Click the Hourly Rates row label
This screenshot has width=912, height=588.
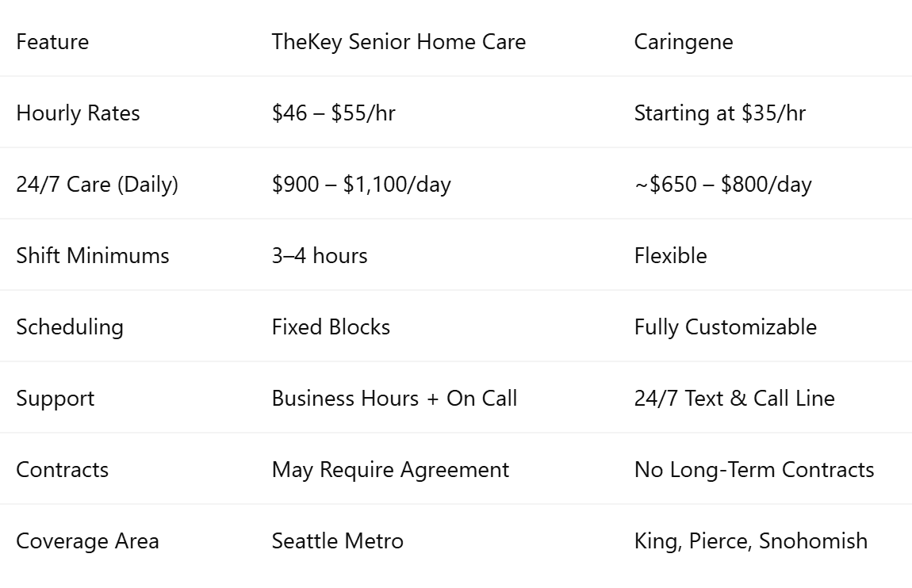(x=78, y=113)
